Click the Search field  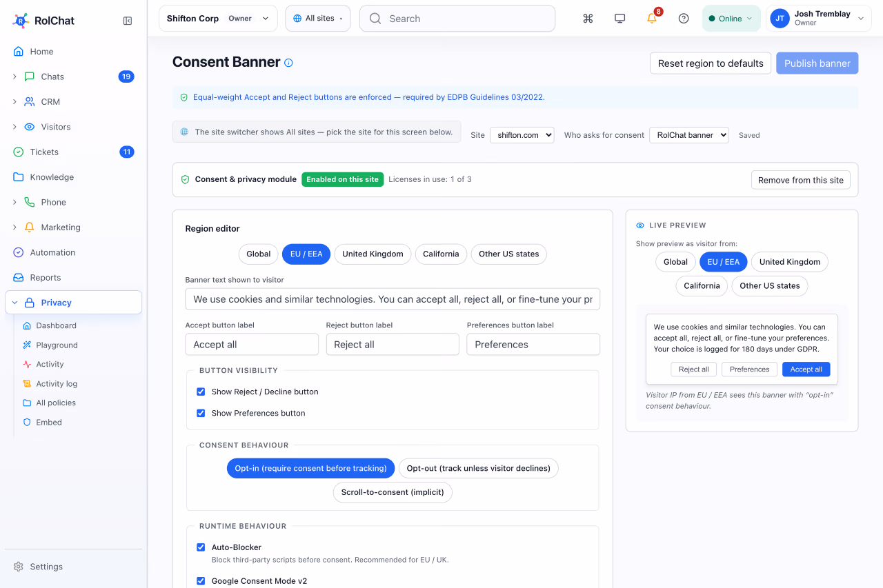457,19
